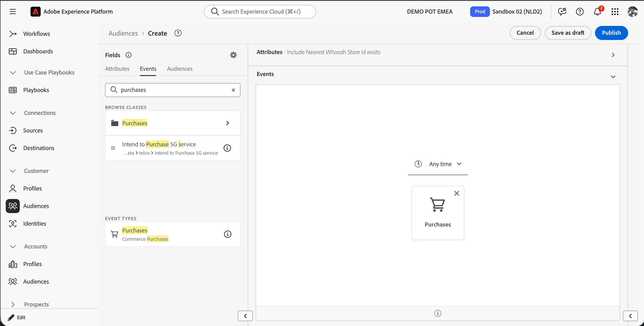Collapse the Events section chevron

point(613,77)
